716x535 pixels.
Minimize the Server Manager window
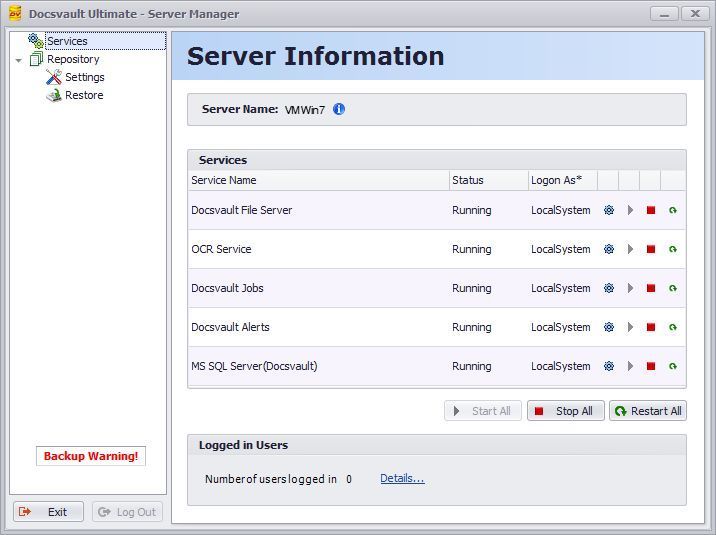pyautogui.click(x=664, y=14)
